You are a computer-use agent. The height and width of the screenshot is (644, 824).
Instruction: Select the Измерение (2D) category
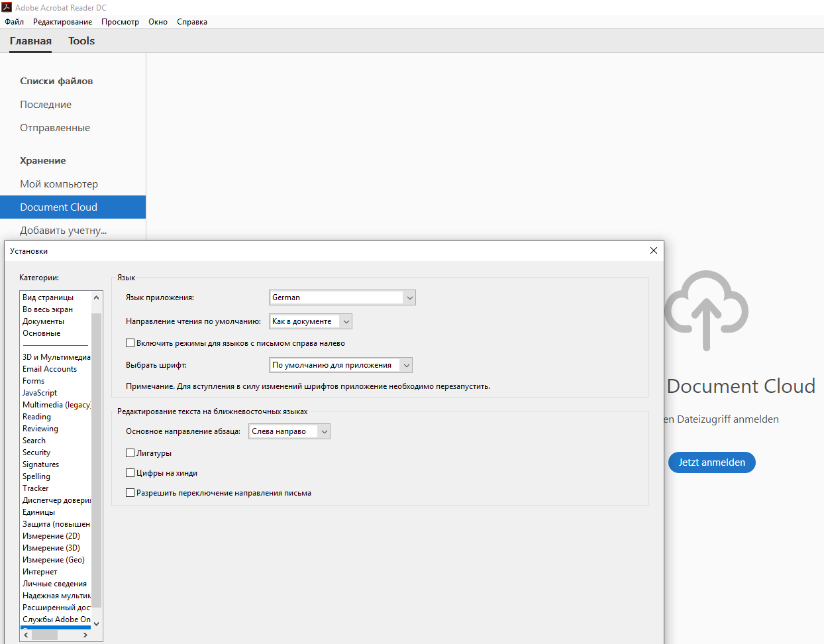52,536
